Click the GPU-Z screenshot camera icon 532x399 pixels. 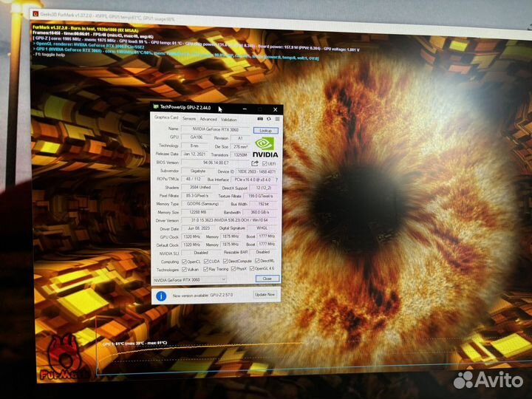point(260,119)
